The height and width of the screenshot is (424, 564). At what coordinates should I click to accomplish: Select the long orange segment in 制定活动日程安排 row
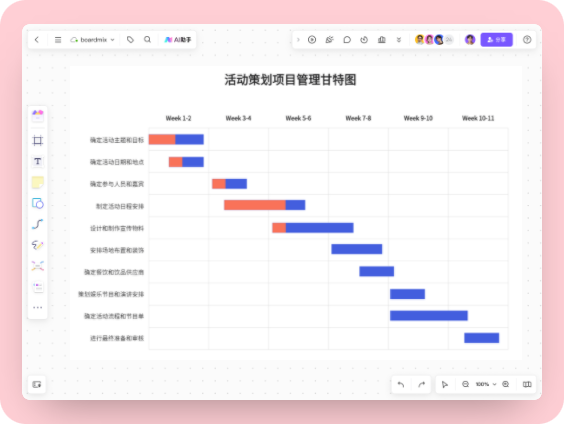(x=255, y=205)
